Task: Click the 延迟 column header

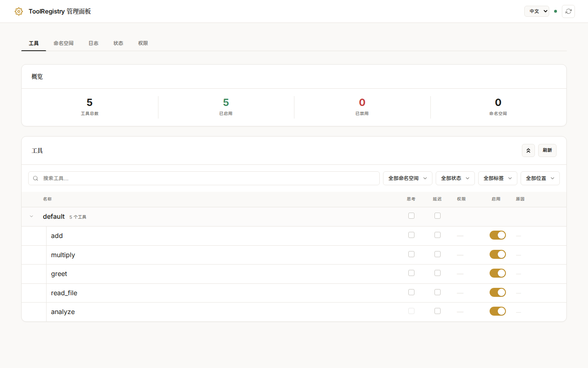Action: coord(437,199)
